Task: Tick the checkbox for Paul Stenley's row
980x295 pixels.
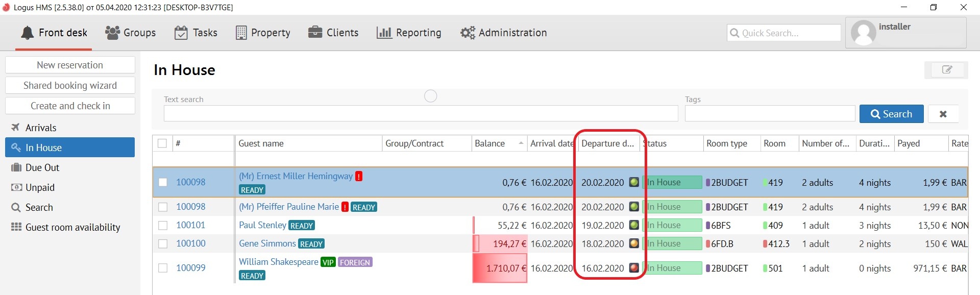Action: [163, 225]
